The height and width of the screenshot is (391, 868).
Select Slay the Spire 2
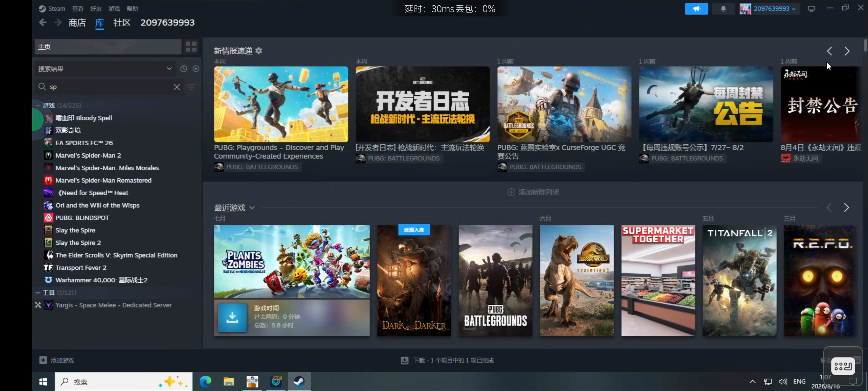pos(78,243)
